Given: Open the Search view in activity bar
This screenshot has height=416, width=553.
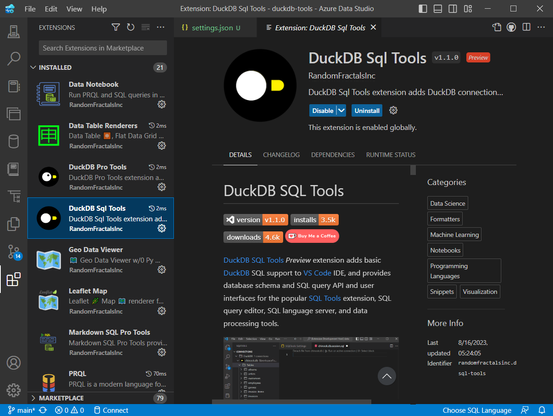Looking at the screenshot, I should coord(13,59).
